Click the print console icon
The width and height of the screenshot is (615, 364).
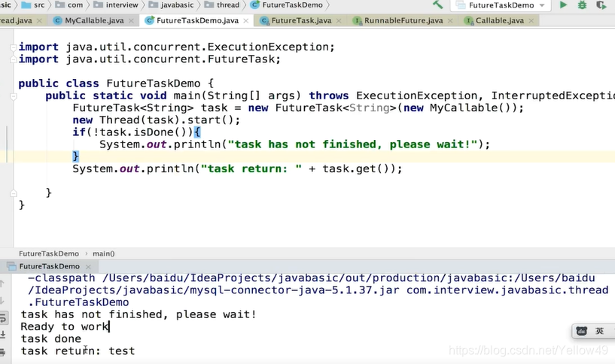tap(3, 351)
